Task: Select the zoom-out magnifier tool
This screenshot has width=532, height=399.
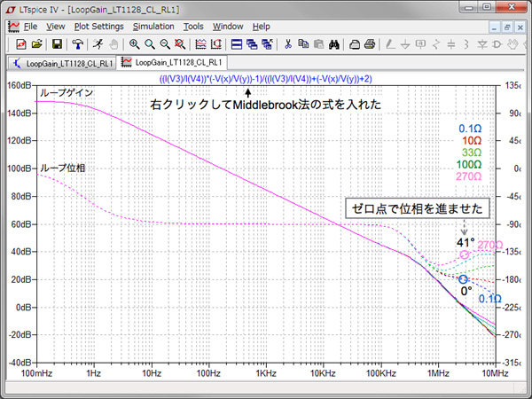Action: (x=166, y=43)
